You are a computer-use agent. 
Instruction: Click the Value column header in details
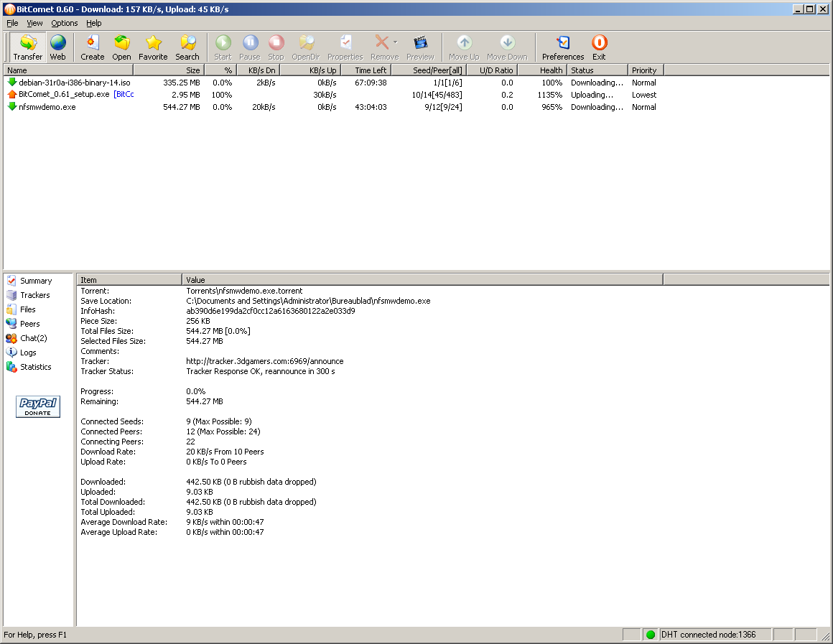coord(423,279)
